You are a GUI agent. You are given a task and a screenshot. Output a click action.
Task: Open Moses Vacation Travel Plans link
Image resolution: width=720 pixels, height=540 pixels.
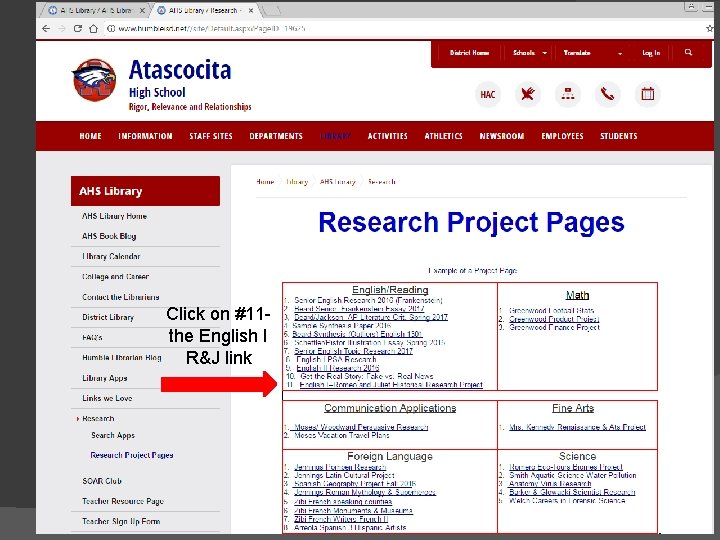pos(342,435)
